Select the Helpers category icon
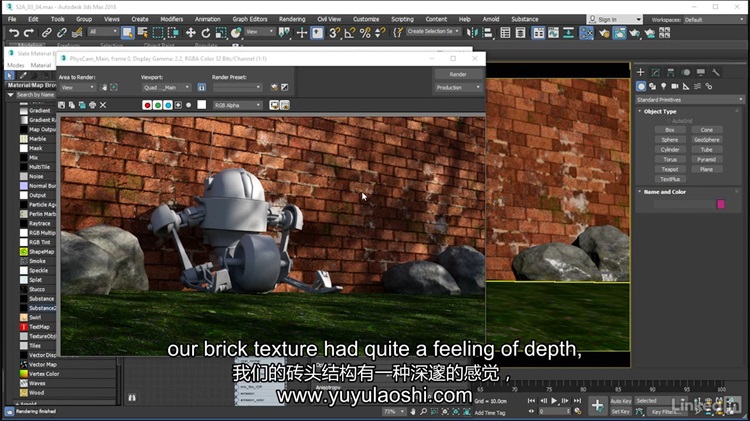 point(686,86)
